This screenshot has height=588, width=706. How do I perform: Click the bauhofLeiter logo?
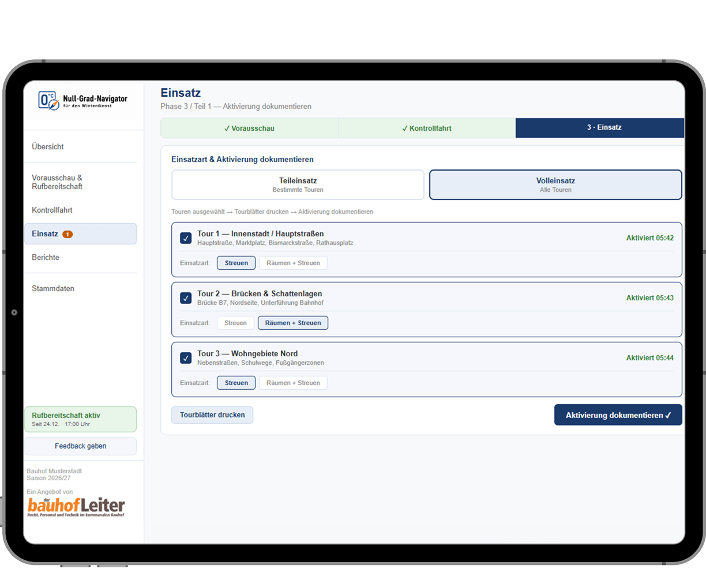coord(76,507)
